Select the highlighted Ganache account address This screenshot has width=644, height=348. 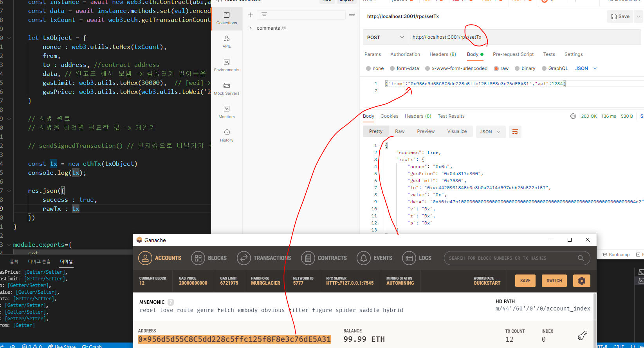click(x=235, y=339)
